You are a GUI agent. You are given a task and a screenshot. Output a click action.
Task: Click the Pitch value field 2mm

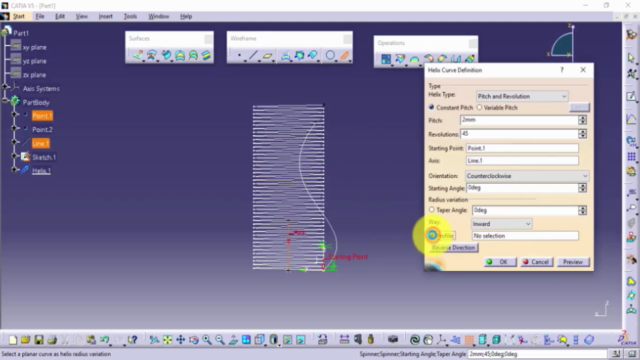coord(519,120)
